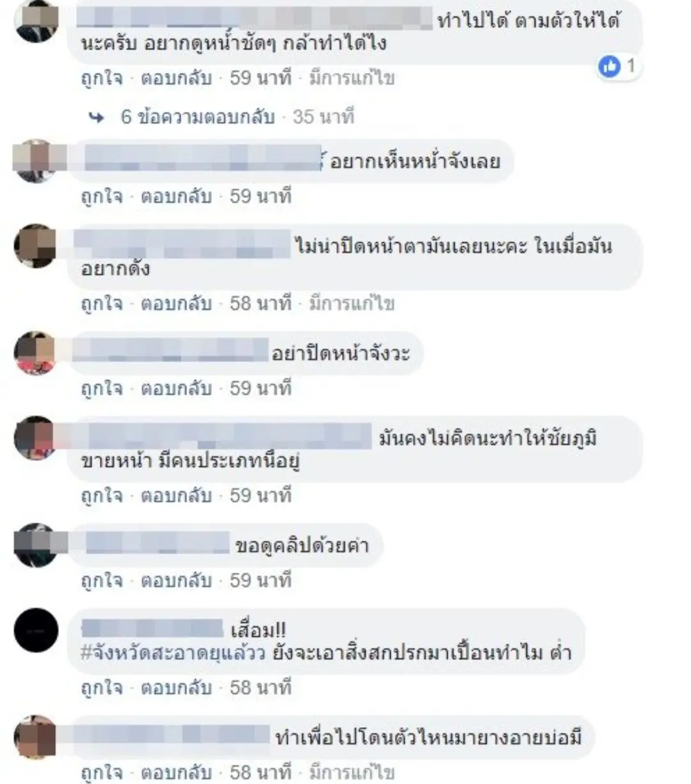The height and width of the screenshot is (784, 691).
Task: Open the black profile avatar of 'เสื่อม!!' commenter
Action: pos(36,630)
